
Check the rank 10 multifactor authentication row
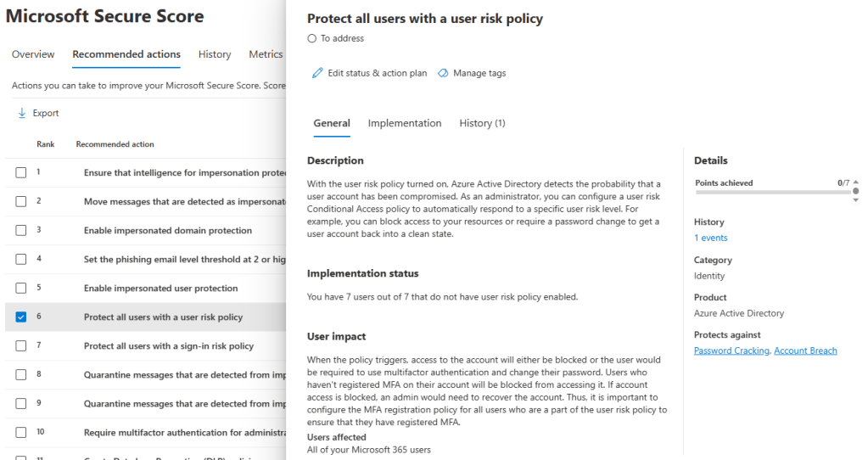[21, 433]
